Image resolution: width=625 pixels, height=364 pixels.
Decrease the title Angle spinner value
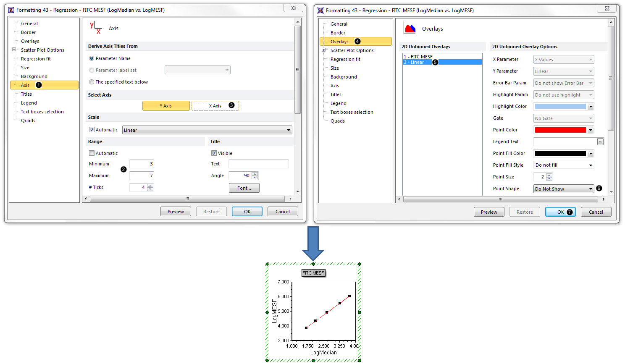tap(255, 178)
